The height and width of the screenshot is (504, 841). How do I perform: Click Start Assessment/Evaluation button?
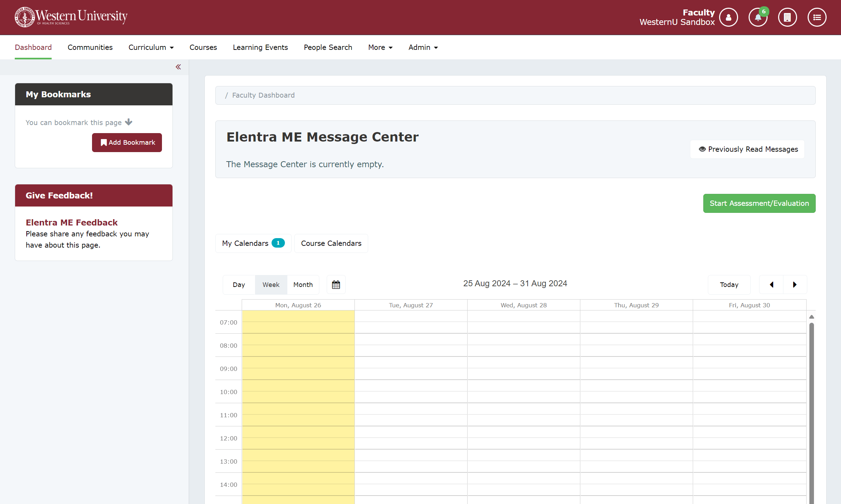click(759, 203)
